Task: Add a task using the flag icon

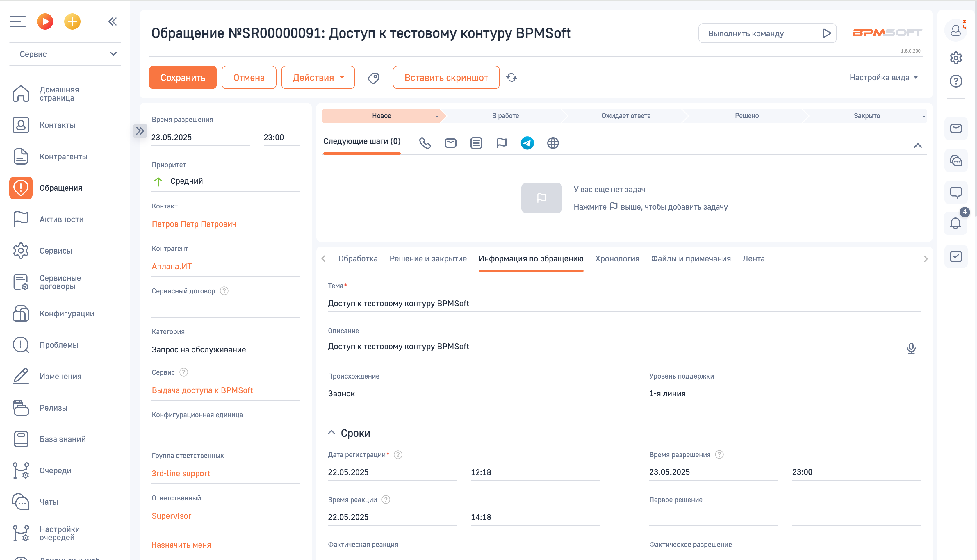Action: [x=502, y=143]
